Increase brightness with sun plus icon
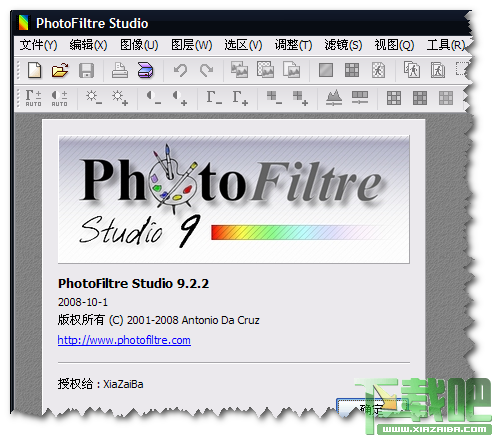Viewport: 492px width, 435px height. [120, 98]
